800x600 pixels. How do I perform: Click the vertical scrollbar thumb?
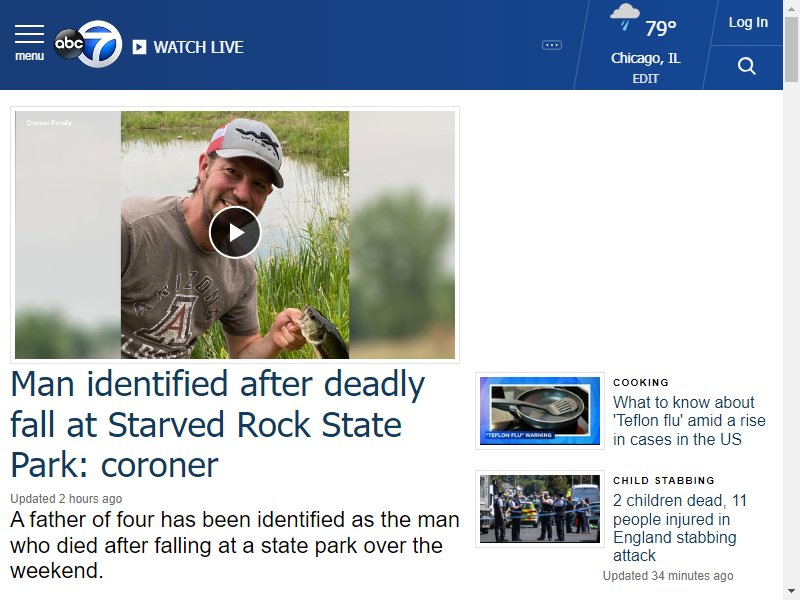(791, 49)
